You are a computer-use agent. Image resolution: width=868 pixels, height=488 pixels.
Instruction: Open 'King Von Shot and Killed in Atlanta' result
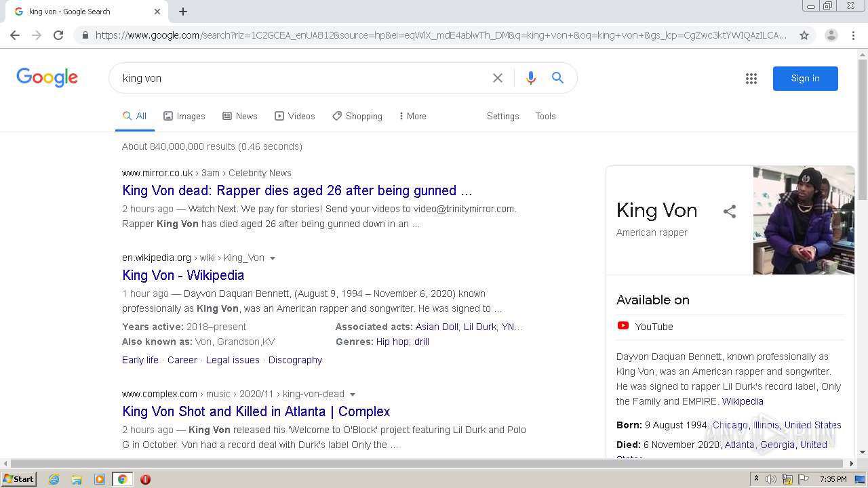pyautogui.click(x=256, y=411)
